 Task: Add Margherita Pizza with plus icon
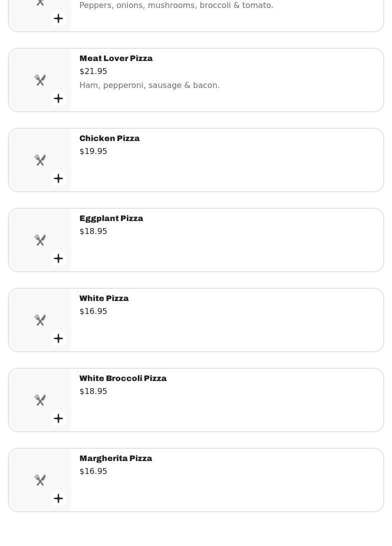tap(58, 498)
